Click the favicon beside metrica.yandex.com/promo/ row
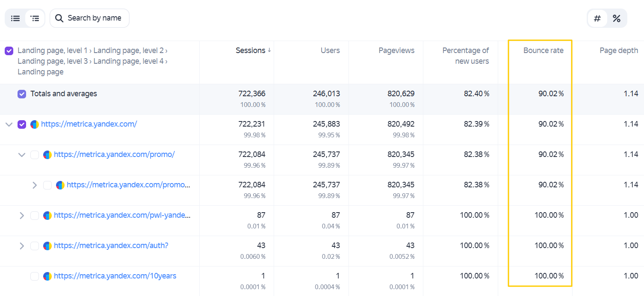Image resolution: width=644 pixels, height=296 pixels. pos(47,155)
